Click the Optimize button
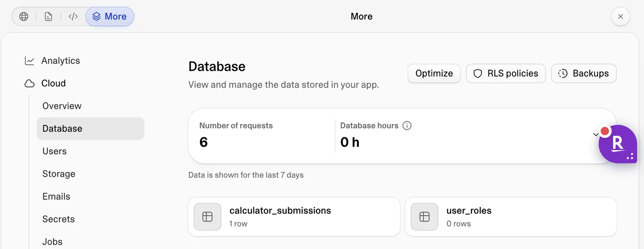The image size is (644, 249). click(434, 74)
